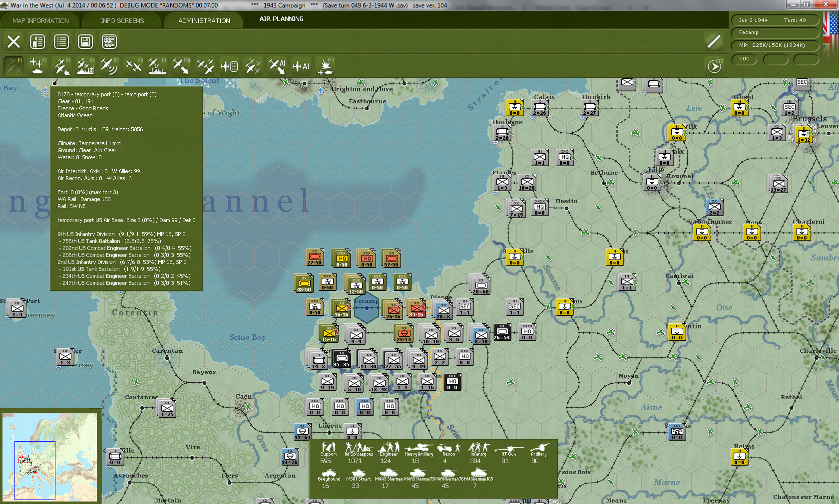This screenshot has width=839, height=504.
Task: Click the greyed-out aircraft group icon
Action: tap(253, 66)
